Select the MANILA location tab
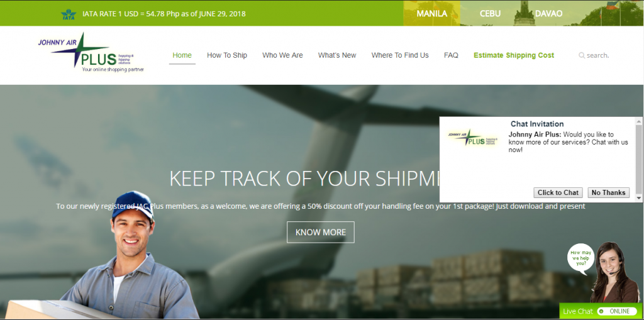Viewport: 644px width, 320px height. coord(431,14)
